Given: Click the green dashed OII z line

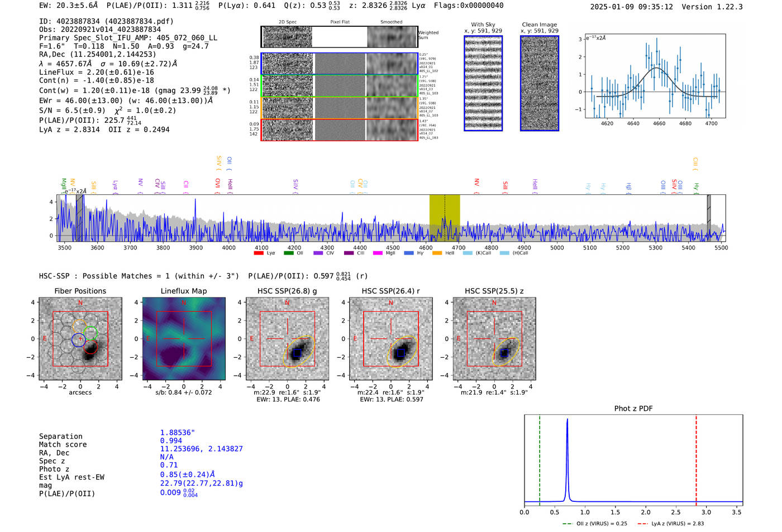Looking at the screenshot, I should tap(540, 458).
